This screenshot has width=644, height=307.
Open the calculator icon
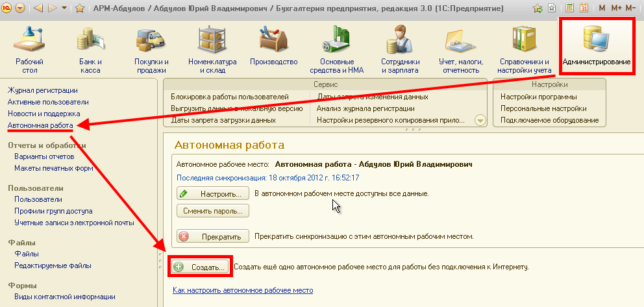(569, 7)
